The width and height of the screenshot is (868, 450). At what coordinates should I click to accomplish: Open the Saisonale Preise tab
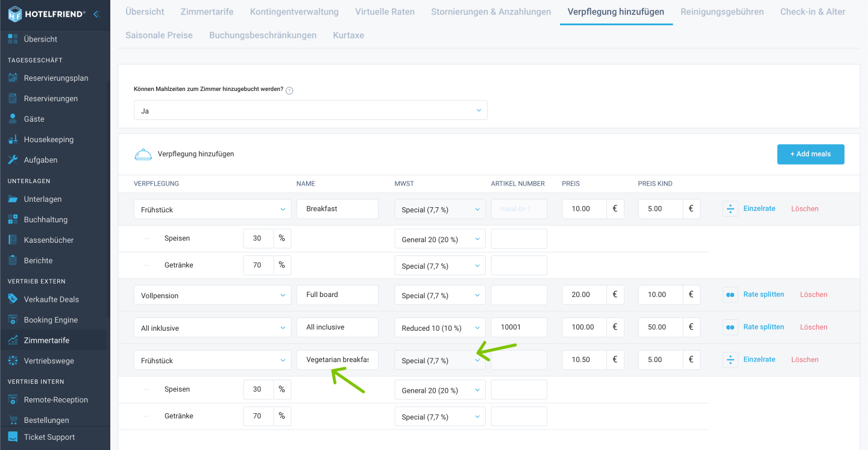(159, 36)
